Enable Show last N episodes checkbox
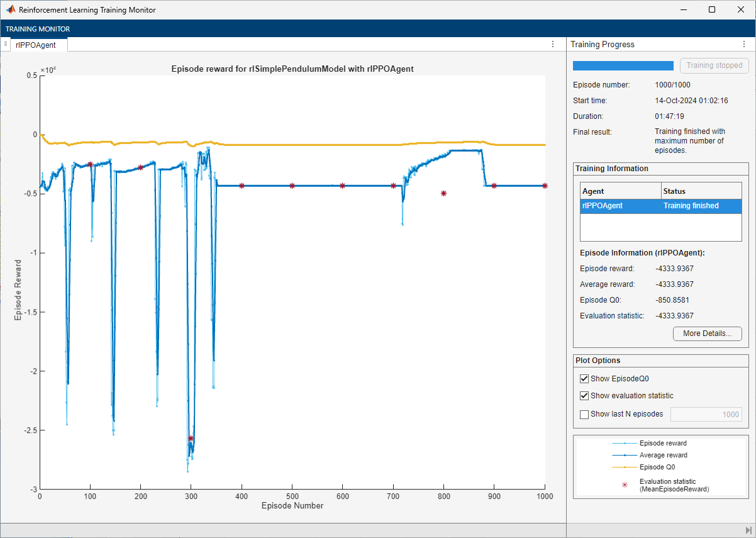756x538 pixels. pyautogui.click(x=584, y=414)
